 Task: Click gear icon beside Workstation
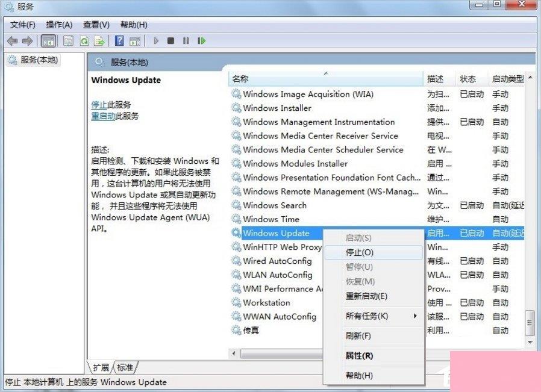coord(236,302)
